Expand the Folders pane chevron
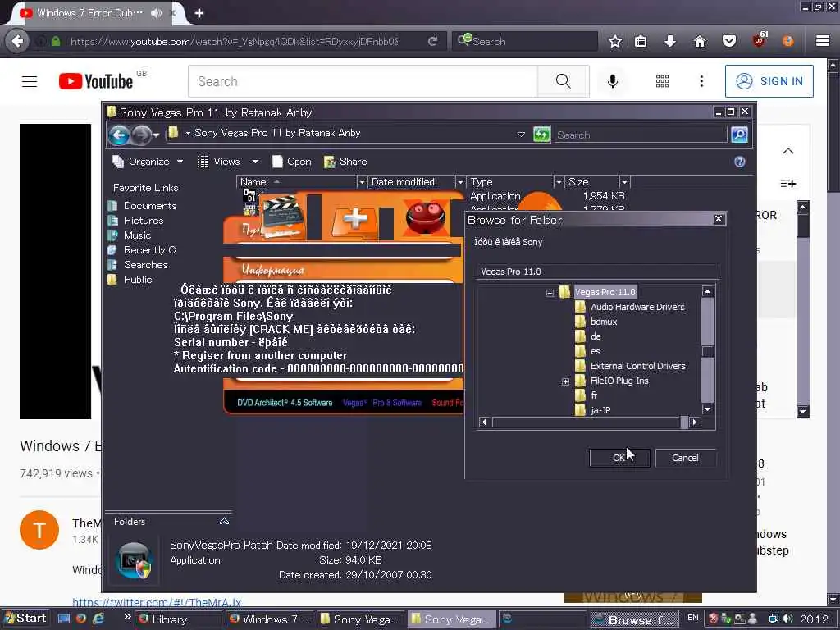 click(x=225, y=521)
